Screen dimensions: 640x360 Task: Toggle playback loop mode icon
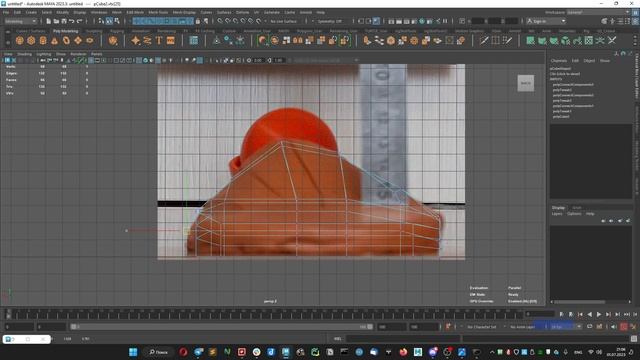point(589,327)
